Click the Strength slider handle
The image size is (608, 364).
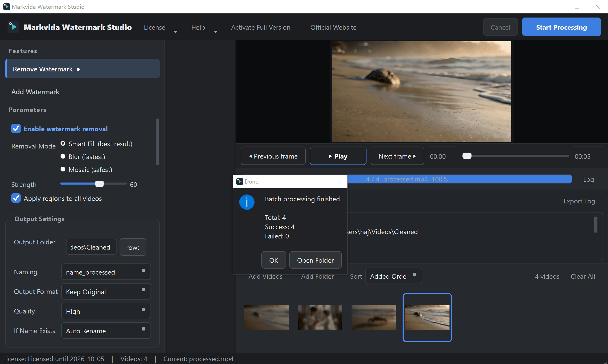(99, 184)
